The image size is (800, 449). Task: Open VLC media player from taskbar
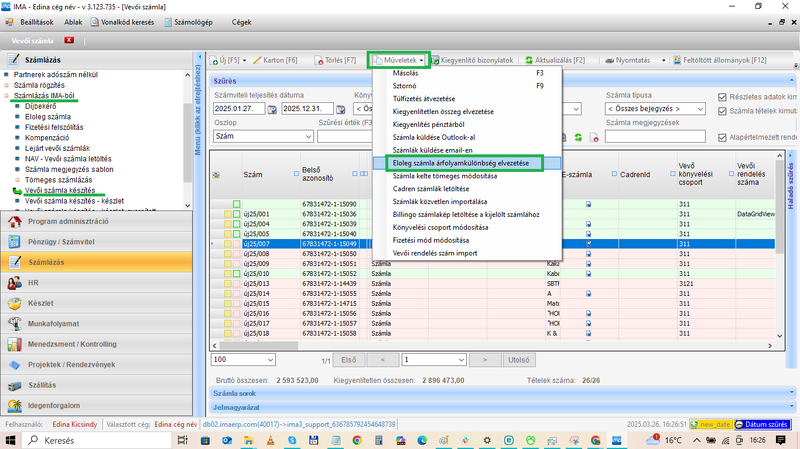tap(270, 440)
